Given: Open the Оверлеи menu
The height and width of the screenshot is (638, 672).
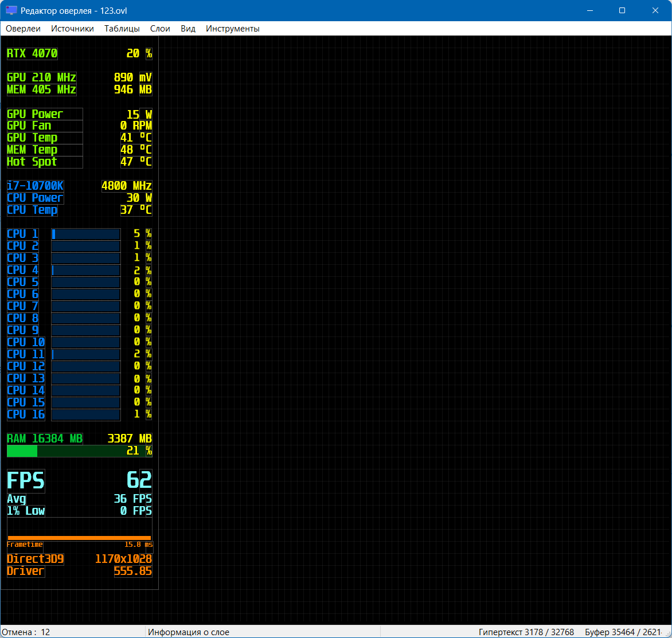Looking at the screenshot, I should coord(23,29).
